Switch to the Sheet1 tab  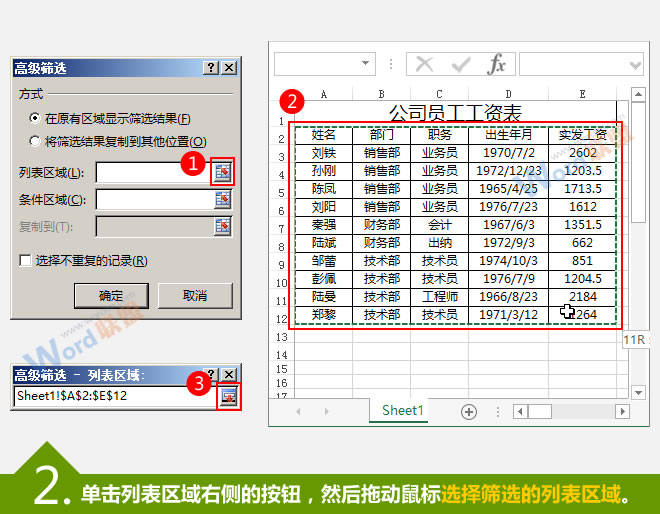click(403, 411)
